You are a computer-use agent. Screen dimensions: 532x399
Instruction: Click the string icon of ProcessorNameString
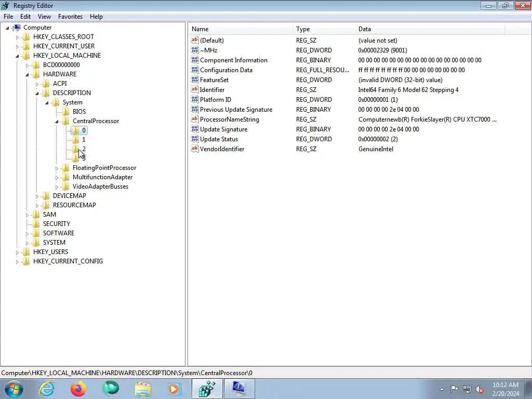[x=195, y=119]
